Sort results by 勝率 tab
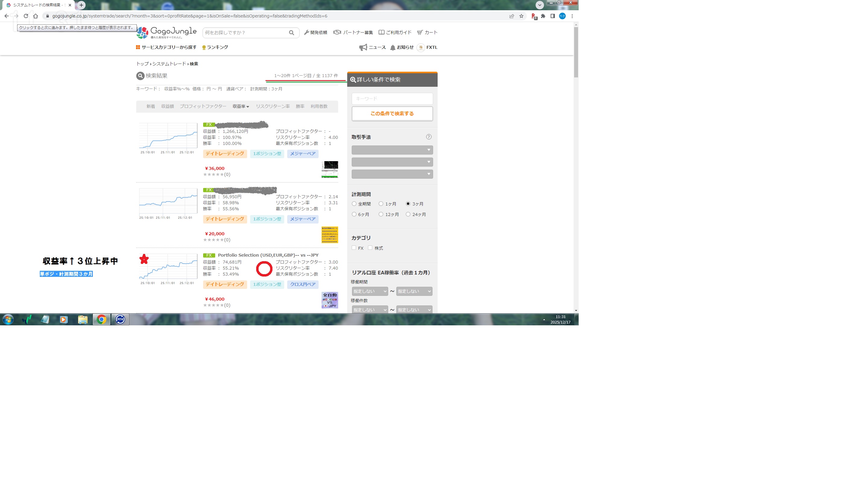 (x=300, y=106)
